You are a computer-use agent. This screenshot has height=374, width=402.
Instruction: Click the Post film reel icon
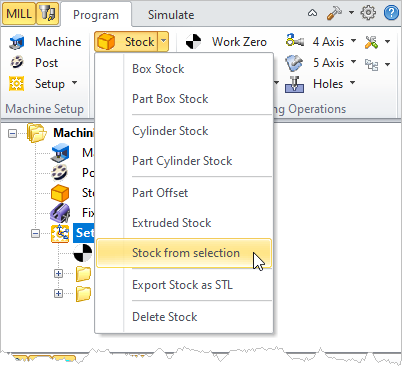[17, 63]
